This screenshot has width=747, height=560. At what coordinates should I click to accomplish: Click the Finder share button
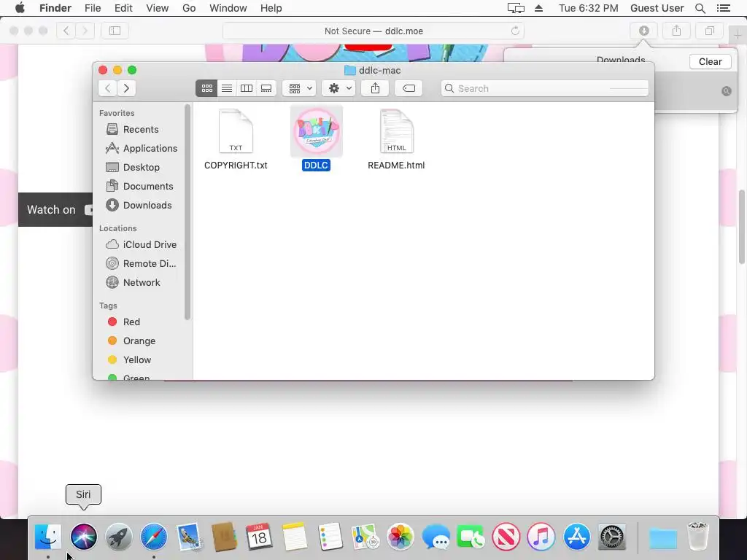tap(376, 88)
